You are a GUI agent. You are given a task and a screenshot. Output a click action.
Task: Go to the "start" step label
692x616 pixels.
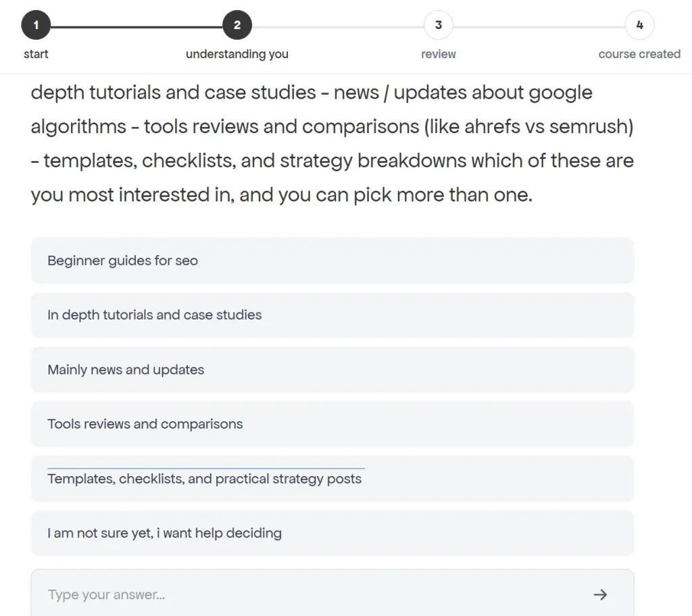point(36,54)
